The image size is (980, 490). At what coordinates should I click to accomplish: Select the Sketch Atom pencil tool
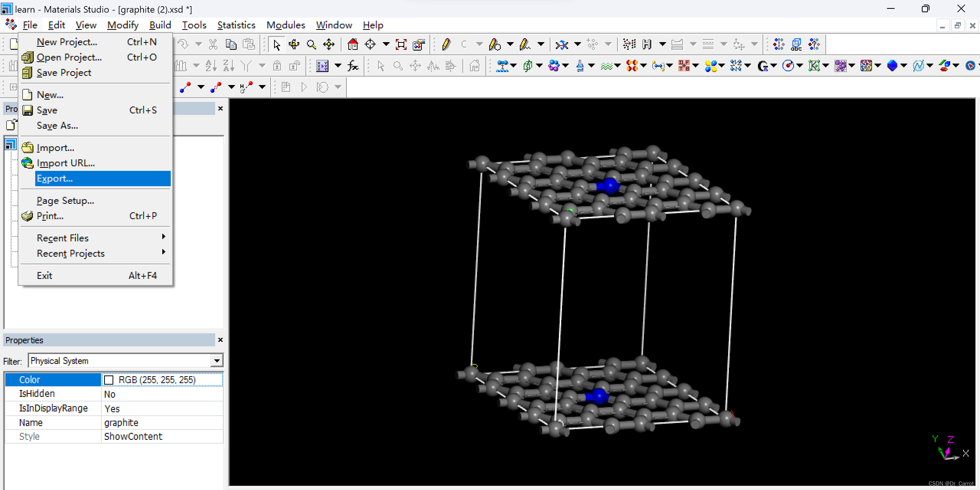(x=446, y=45)
